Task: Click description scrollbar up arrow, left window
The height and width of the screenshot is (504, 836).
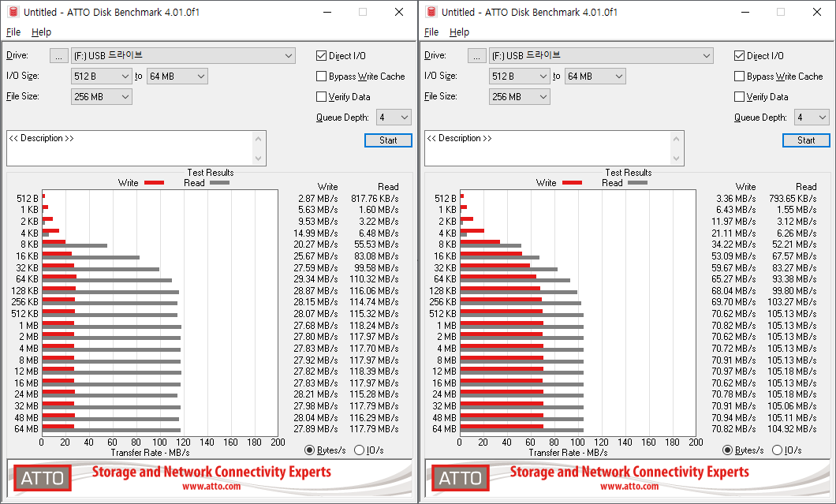Action: 259,139
